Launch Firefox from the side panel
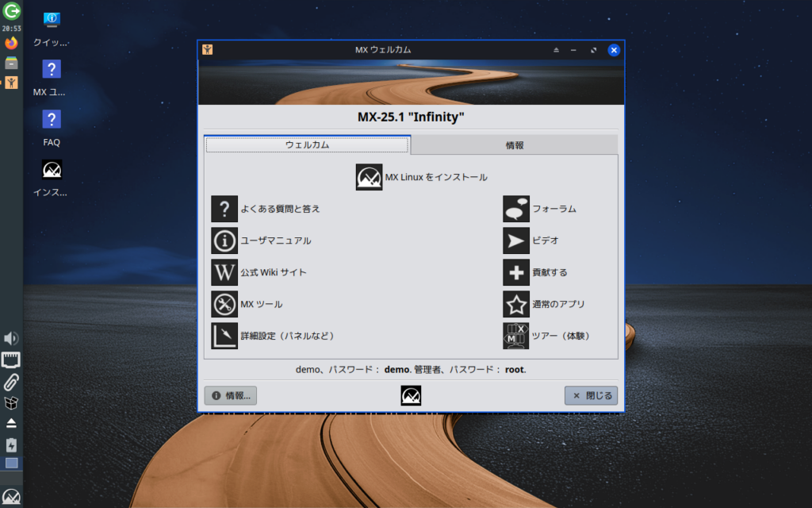The image size is (812, 508). (11, 43)
